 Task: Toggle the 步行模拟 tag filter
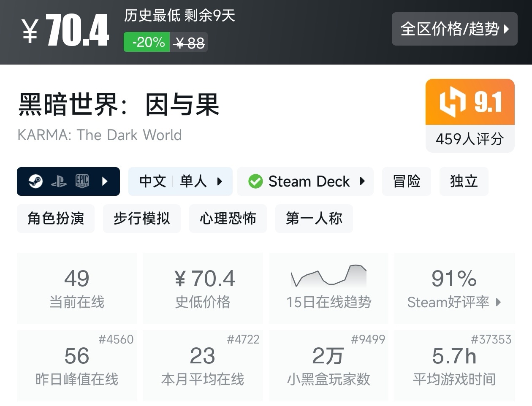pos(141,218)
